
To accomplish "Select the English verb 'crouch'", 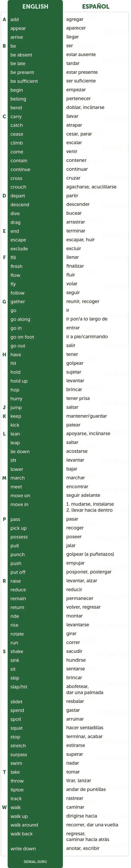I will (x=18, y=187).
